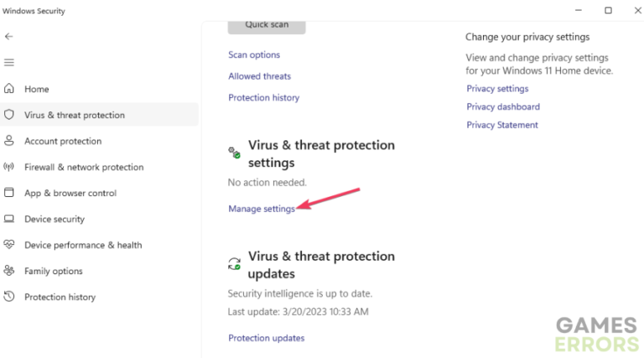The height and width of the screenshot is (358, 644).
Task: View Allowed threats link
Action: click(259, 76)
